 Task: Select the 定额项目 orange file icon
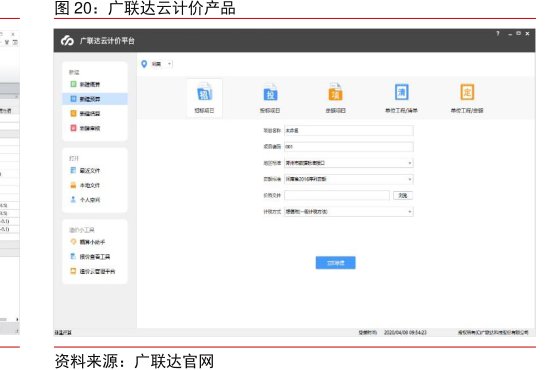click(335, 93)
